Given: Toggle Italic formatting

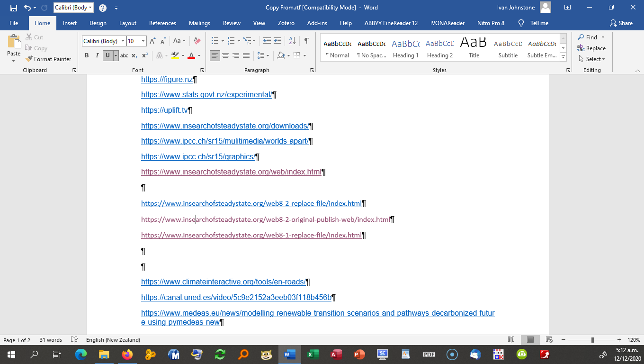Looking at the screenshot, I should point(97,56).
